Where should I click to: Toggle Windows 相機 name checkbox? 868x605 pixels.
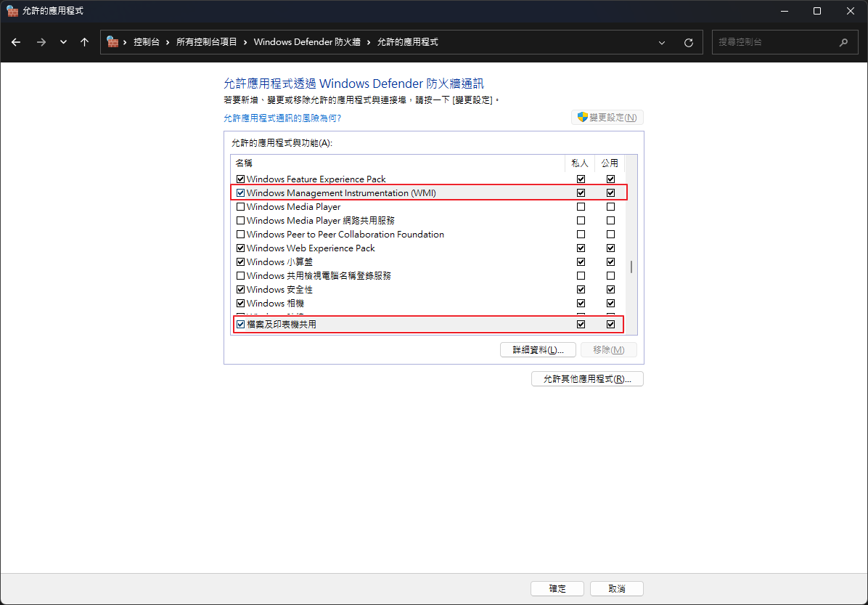pyautogui.click(x=240, y=304)
